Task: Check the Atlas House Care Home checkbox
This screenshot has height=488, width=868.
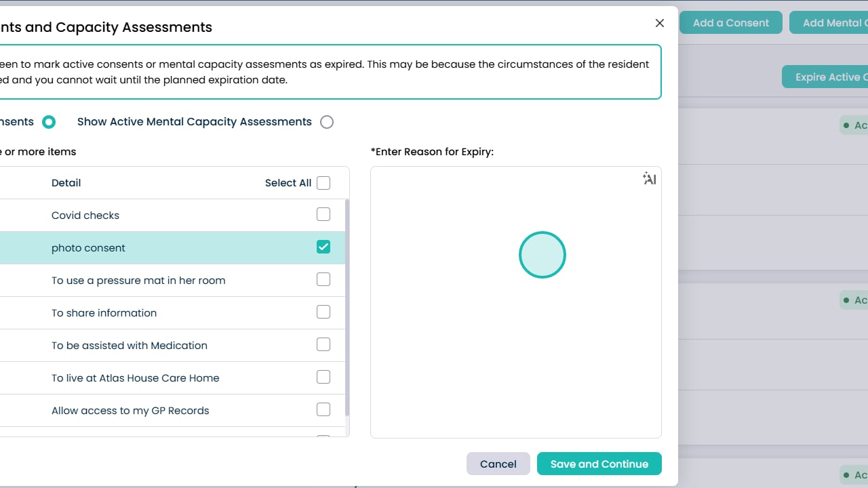Action: coord(323,378)
